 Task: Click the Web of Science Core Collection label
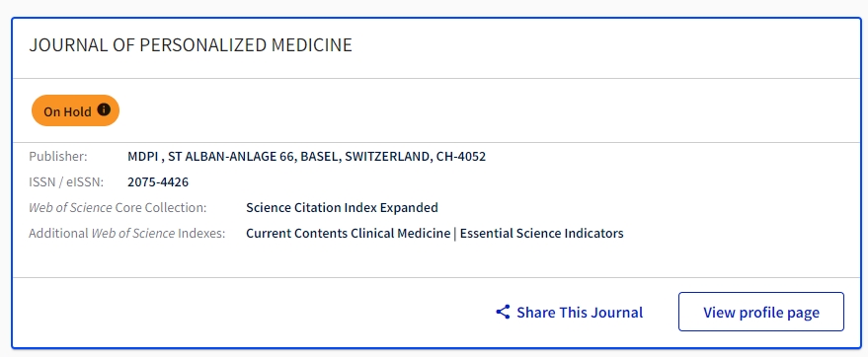click(x=118, y=208)
